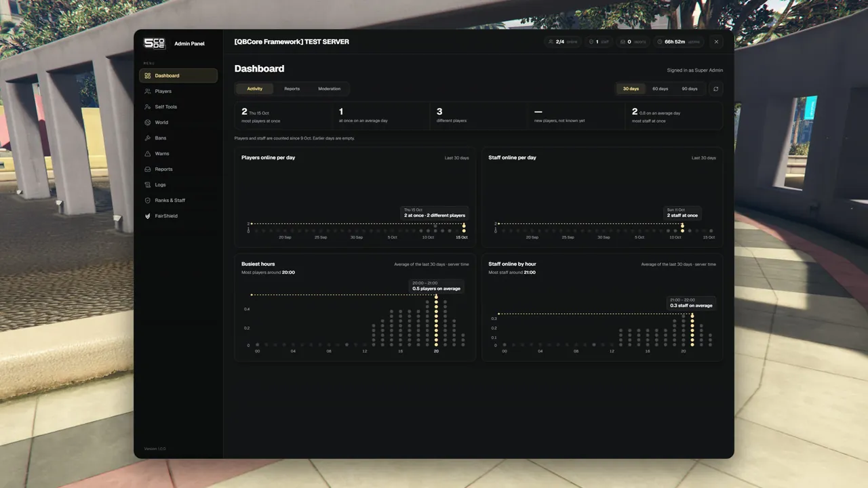Open the Logs page
The height and width of the screenshot is (488, 868).
click(x=178, y=185)
